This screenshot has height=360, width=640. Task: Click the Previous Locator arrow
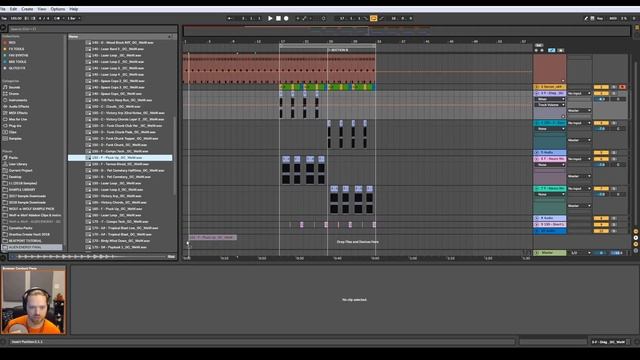pyautogui.click(x=536, y=50)
